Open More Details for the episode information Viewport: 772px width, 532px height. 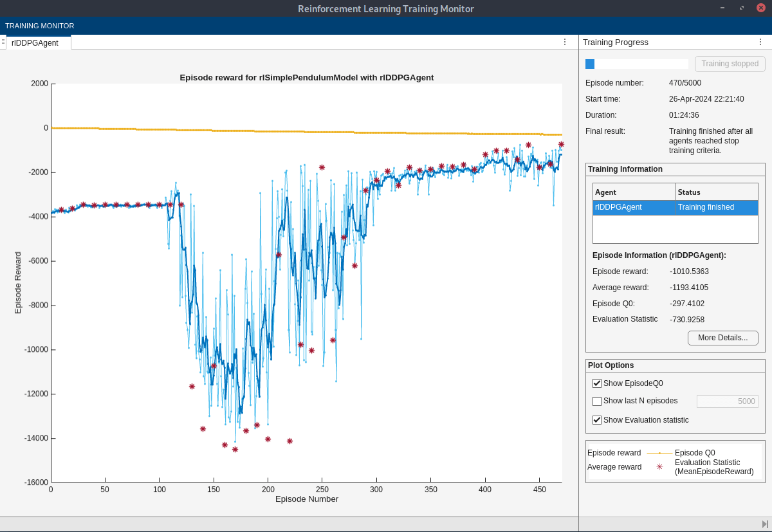(x=722, y=337)
